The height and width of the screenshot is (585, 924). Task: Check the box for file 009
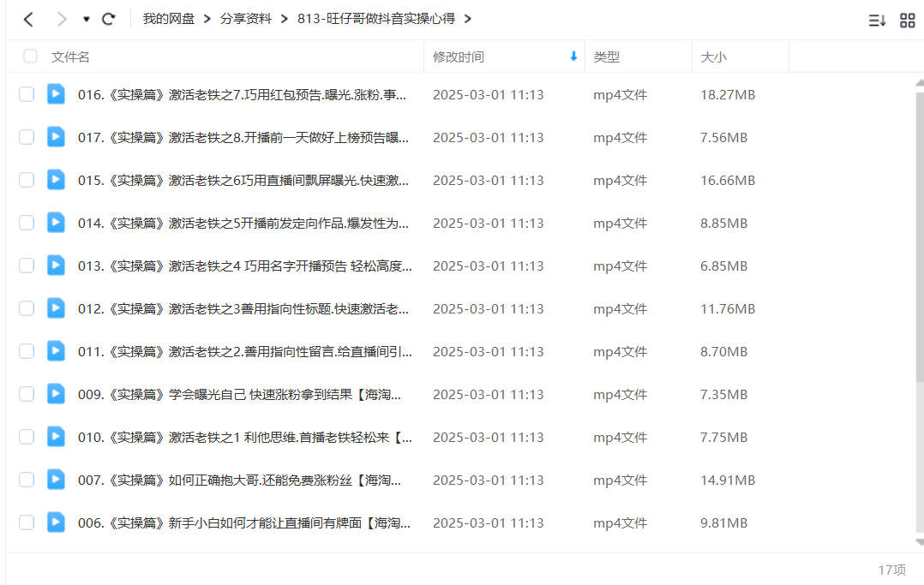(27, 394)
